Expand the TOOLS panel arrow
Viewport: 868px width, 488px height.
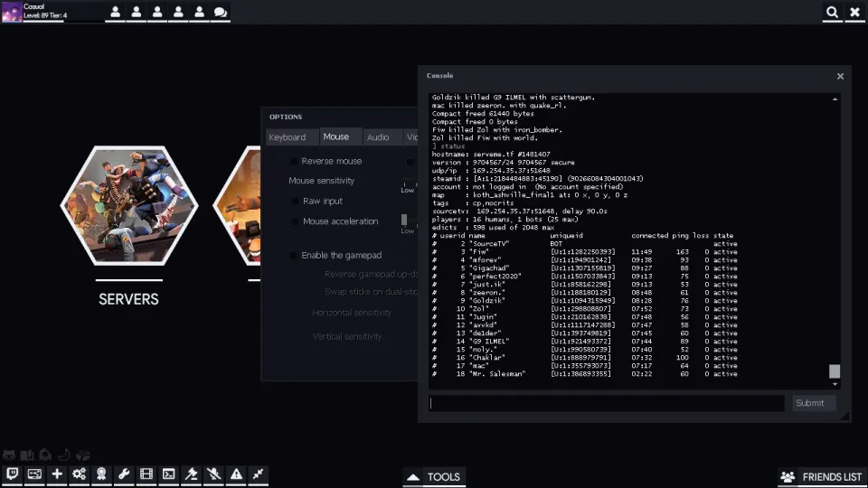point(412,476)
